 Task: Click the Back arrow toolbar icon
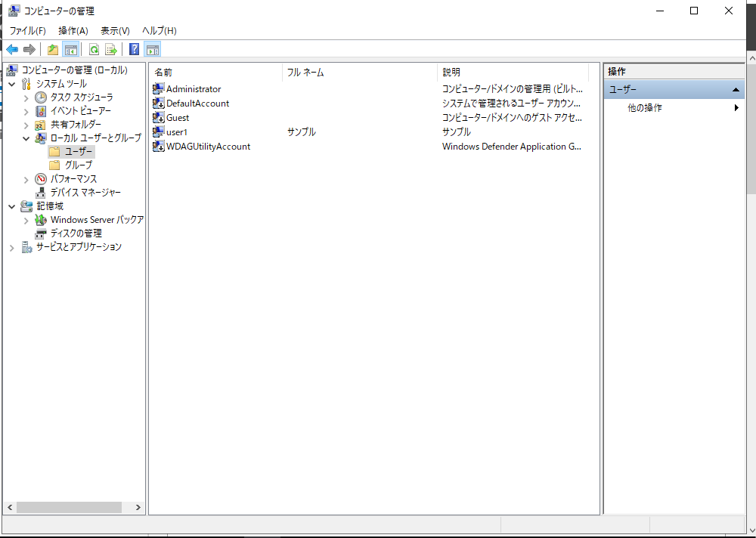(12, 49)
